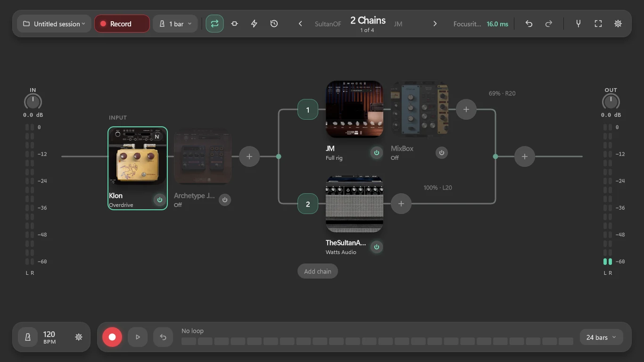Toggle power for the JM plugin
Viewport: 644px width, 362px height.
pos(377,153)
